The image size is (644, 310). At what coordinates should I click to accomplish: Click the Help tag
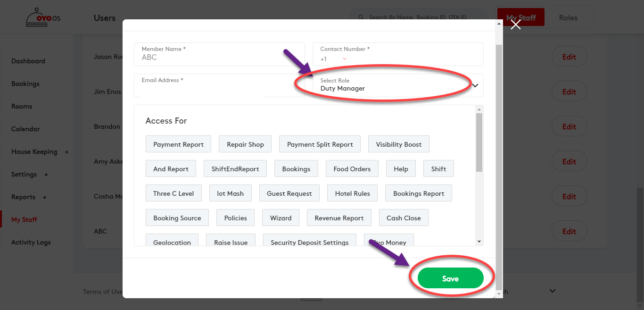401,169
